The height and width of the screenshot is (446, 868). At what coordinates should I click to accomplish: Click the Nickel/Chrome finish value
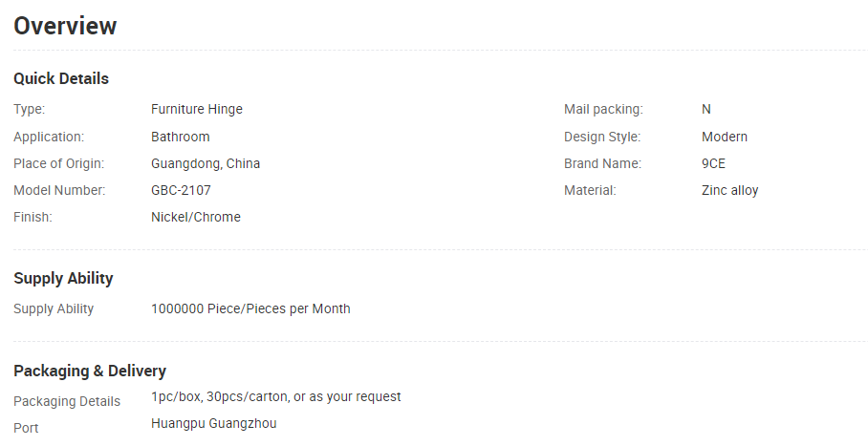coord(196,217)
